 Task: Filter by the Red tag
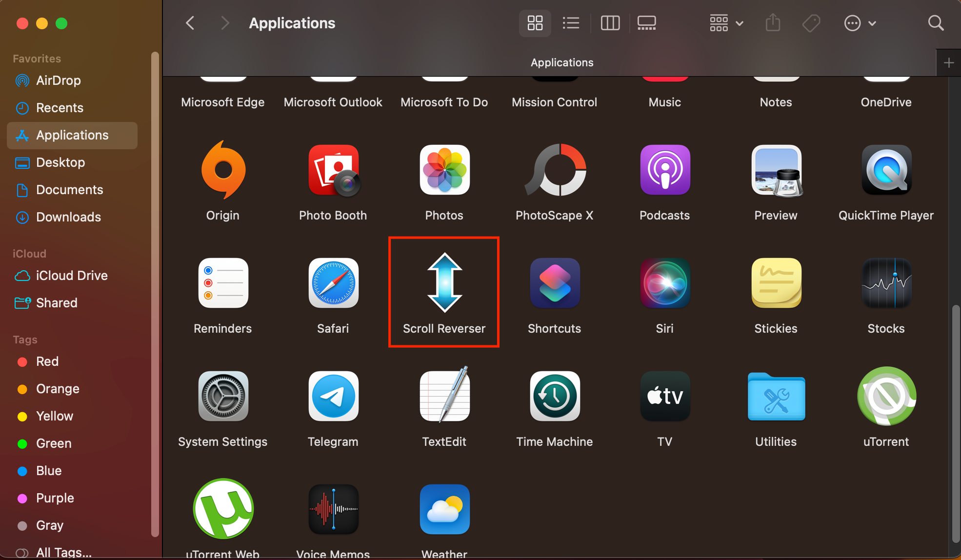(72, 361)
